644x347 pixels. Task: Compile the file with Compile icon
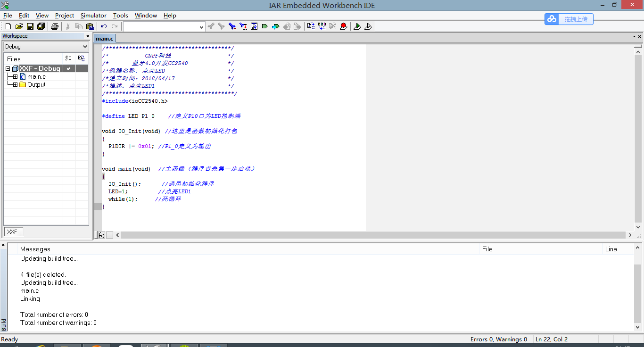[x=311, y=26]
